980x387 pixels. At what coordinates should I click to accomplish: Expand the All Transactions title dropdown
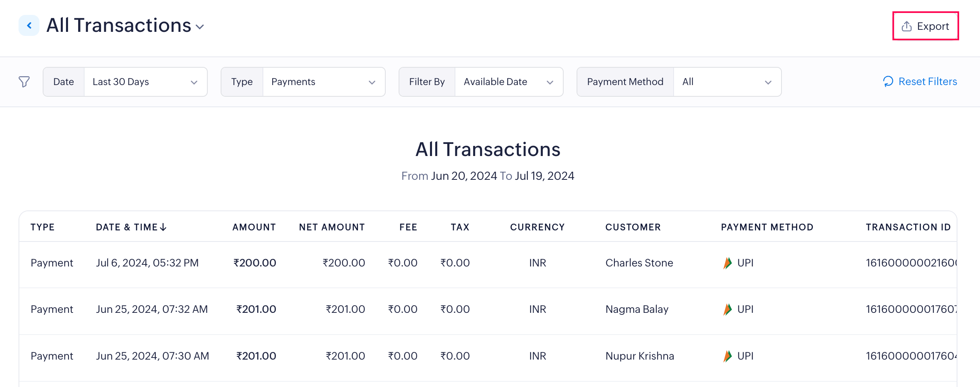[x=200, y=27]
